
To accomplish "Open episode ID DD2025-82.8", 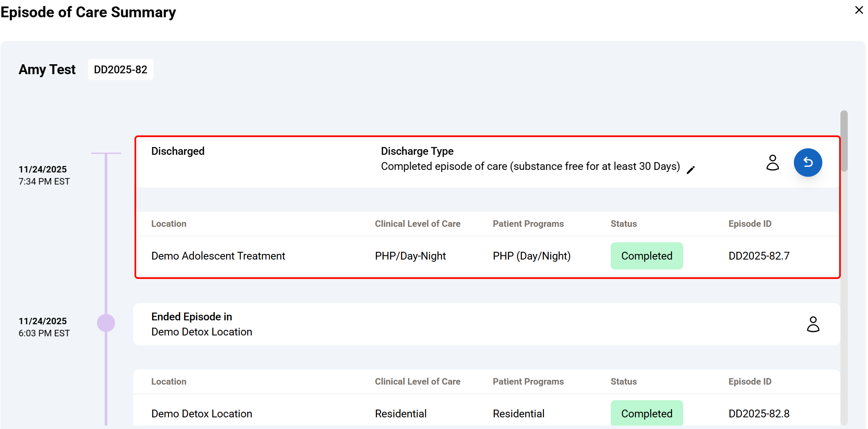I will [x=759, y=413].
